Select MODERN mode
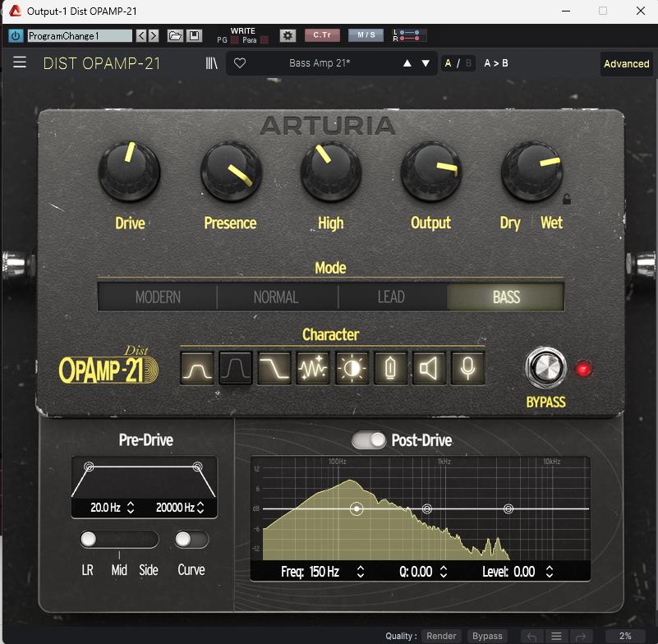 (x=158, y=297)
